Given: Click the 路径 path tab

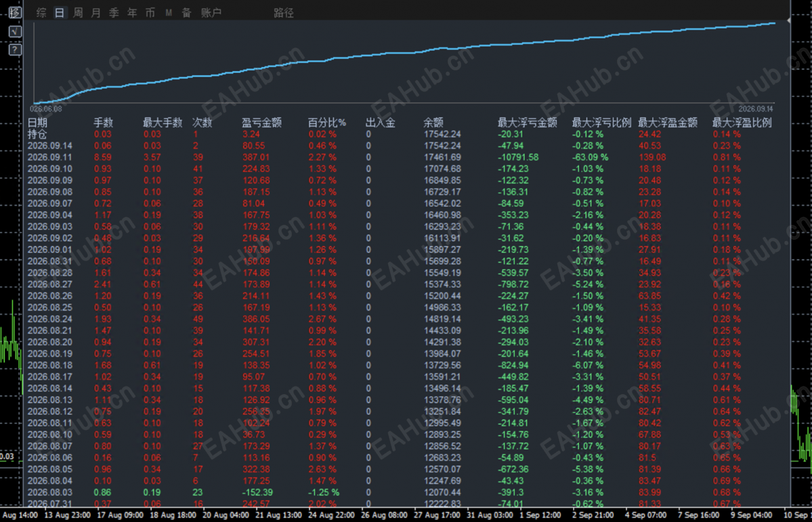Looking at the screenshot, I should pos(284,13).
